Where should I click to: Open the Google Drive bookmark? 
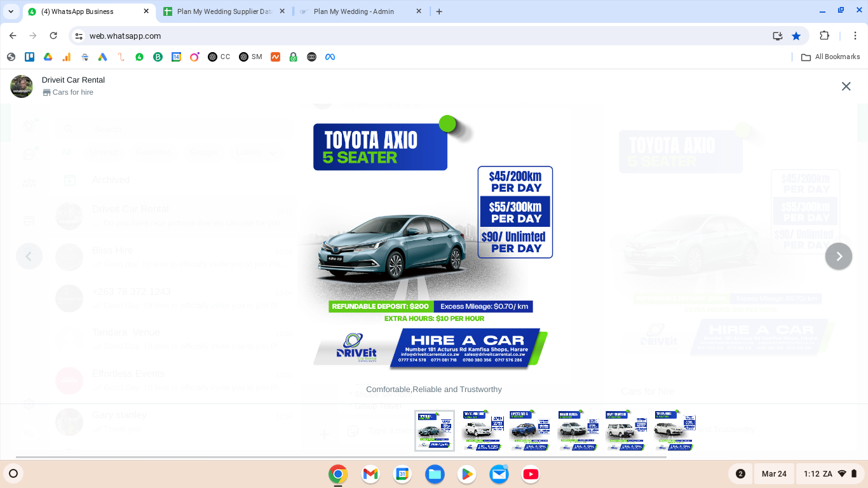pos(48,57)
